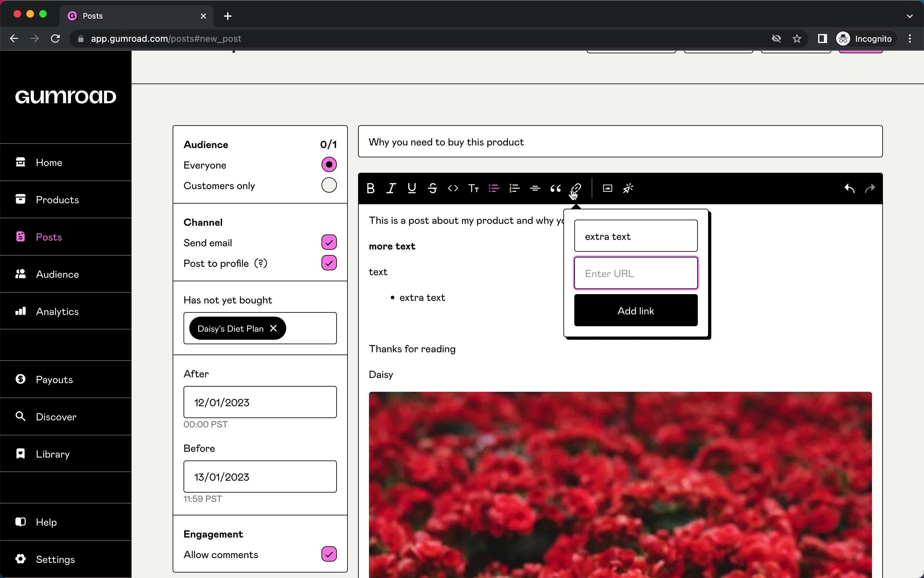Insert blockquote formatting
The width and height of the screenshot is (924, 578).
556,188
